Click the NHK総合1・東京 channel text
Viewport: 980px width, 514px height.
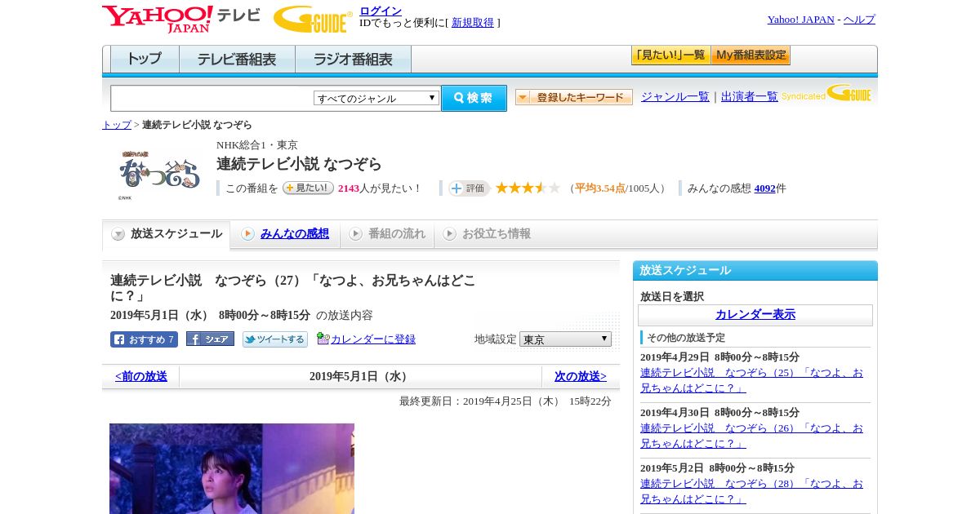click(257, 145)
